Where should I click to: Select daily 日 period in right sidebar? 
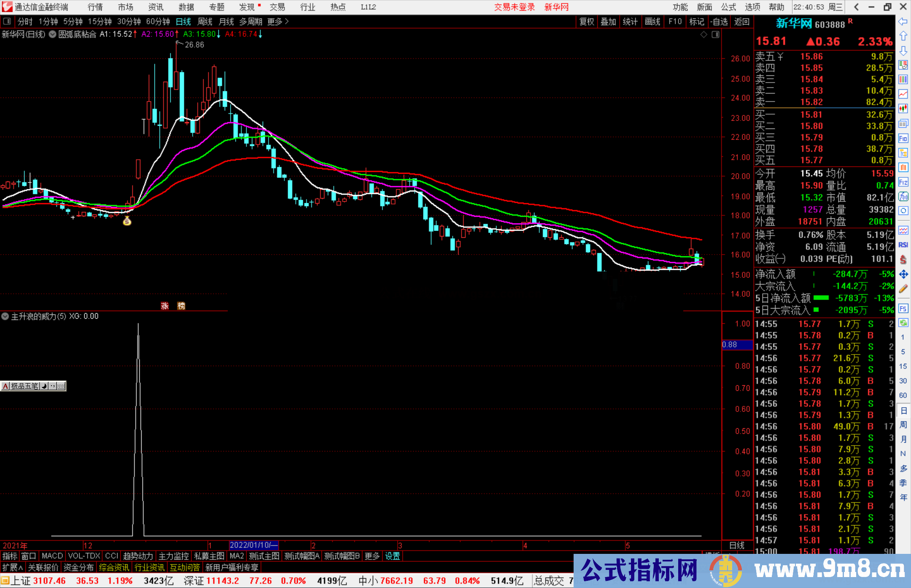click(903, 411)
